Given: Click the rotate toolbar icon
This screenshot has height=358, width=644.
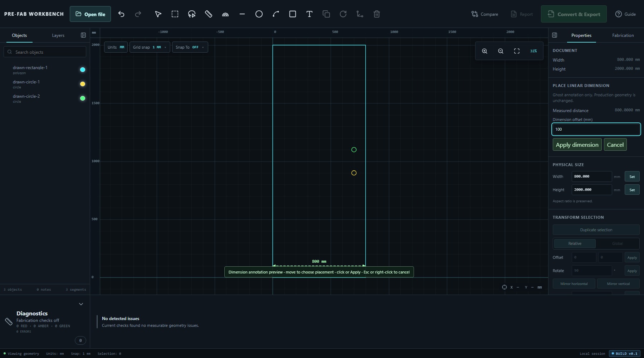Looking at the screenshot, I should coord(343,14).
